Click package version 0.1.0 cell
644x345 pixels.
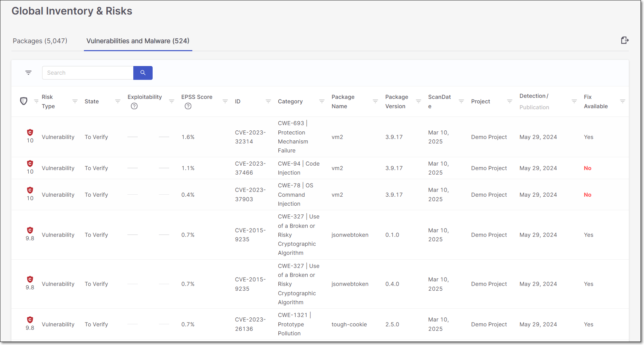(x=392, y=235)
